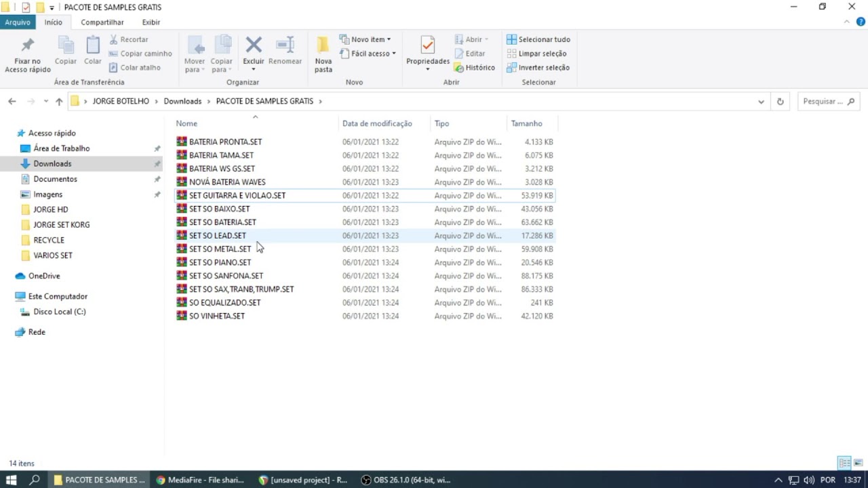The height and width of the screenshot is (488, 868).
Task: Expand the address bar history dropdown
Action: click(x=761, y=102)
